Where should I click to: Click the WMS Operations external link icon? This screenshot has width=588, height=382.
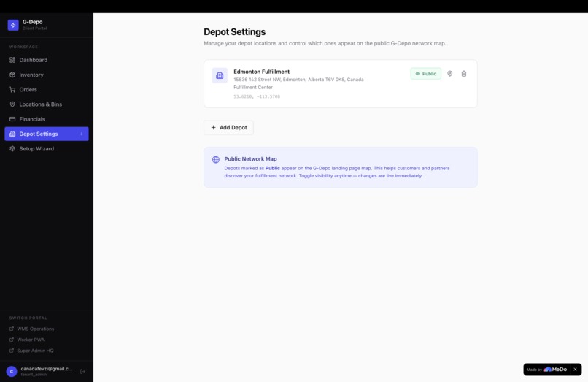pos(12,329)
